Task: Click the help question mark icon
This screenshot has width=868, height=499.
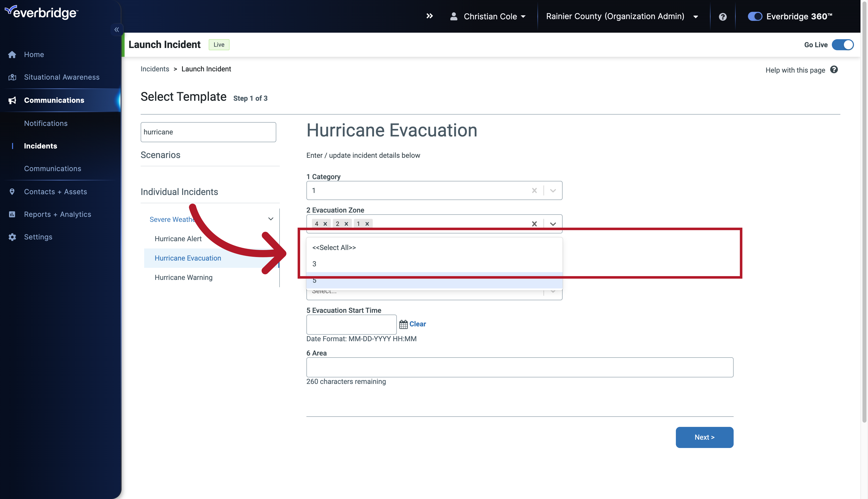Action: 723,16
